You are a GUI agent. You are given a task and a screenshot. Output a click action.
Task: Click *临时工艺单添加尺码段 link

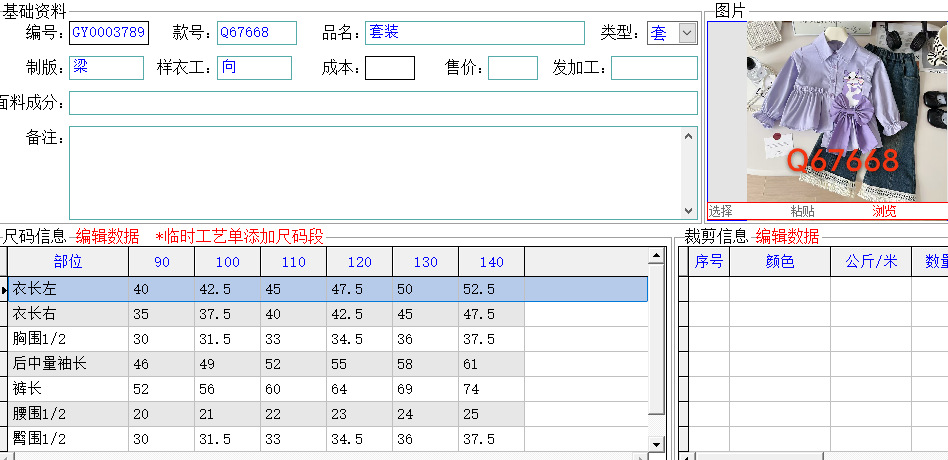[240, 236]
